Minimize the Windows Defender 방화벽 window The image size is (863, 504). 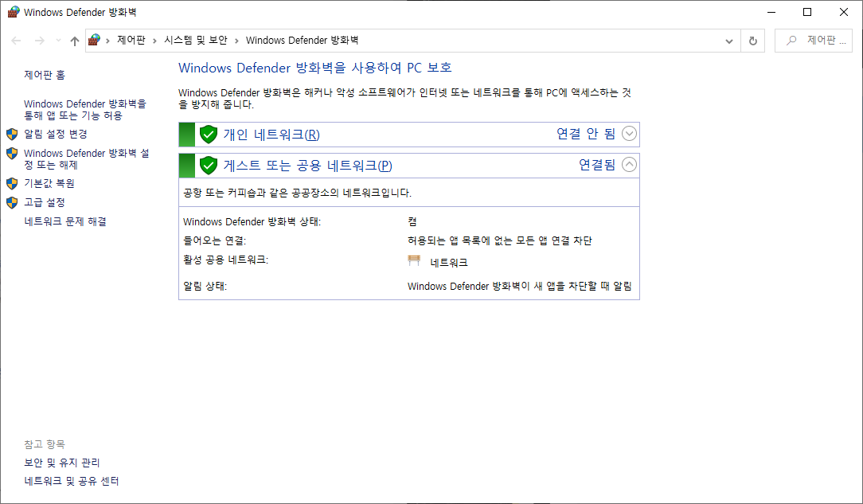(x=771, y=12)
